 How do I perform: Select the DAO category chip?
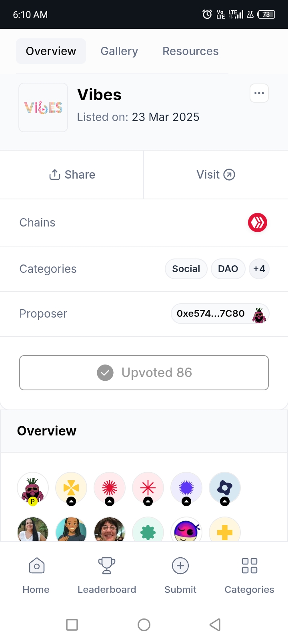(228, 269)
